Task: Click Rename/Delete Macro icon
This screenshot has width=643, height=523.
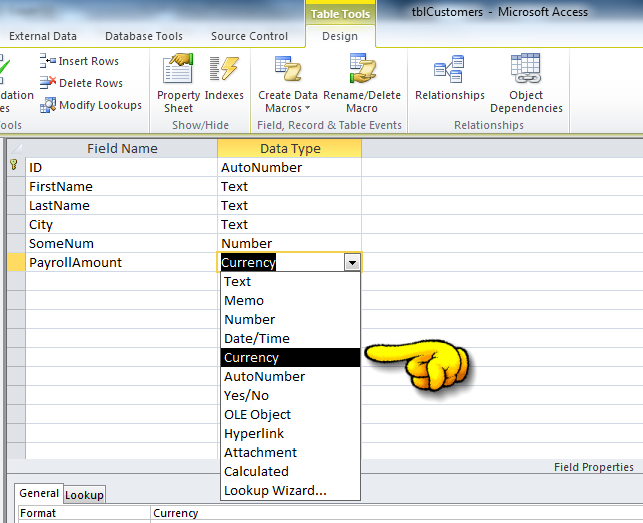Action: (362, 68)
